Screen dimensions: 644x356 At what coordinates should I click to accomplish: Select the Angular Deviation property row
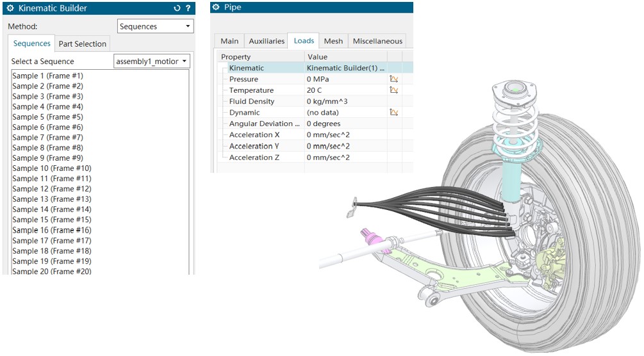(x=315, y=123)
